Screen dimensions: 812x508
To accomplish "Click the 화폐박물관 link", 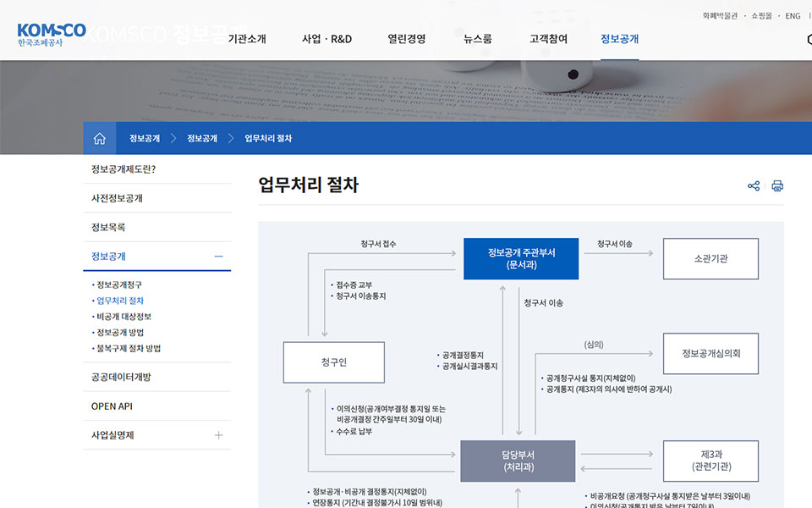I will coord(720,16).
